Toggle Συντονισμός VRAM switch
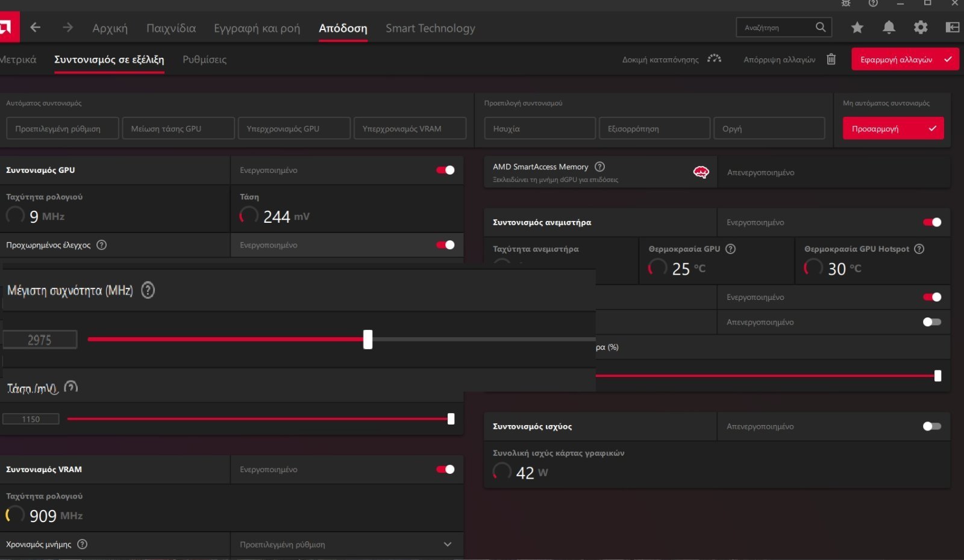This screenshot has height=560, width=964. (x=446, y=469)
